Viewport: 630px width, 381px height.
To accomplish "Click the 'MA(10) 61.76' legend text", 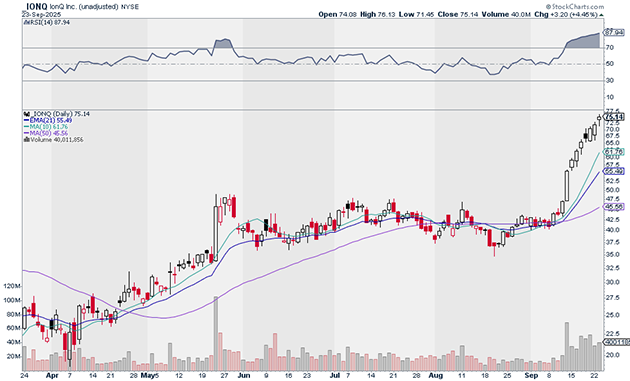I will coord(49,127).
